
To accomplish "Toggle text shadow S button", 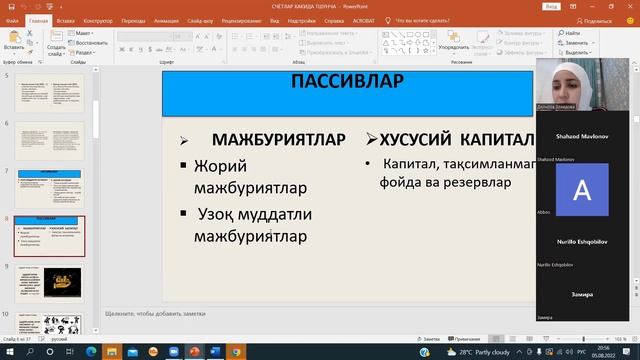I will pyautogui.click(x=150, y=49).
